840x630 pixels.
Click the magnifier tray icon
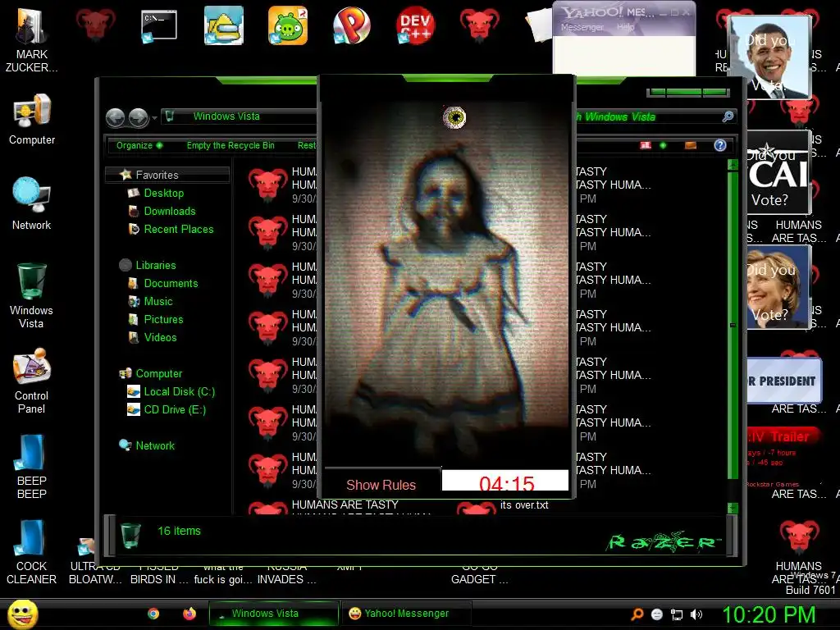(x=637, y=614)
